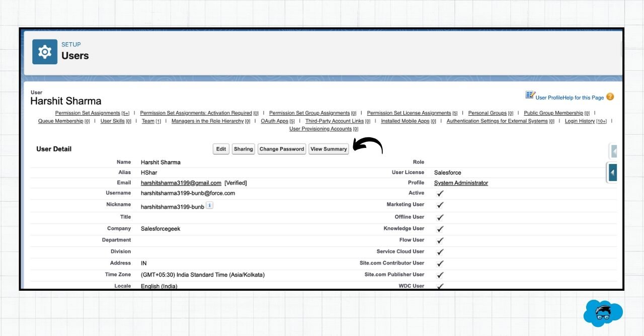Open the System Administrator profile link

pos(461,183)
